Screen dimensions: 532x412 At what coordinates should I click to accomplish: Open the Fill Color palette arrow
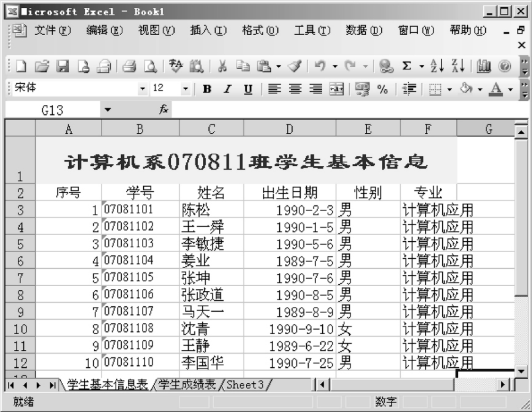(480, 89)
